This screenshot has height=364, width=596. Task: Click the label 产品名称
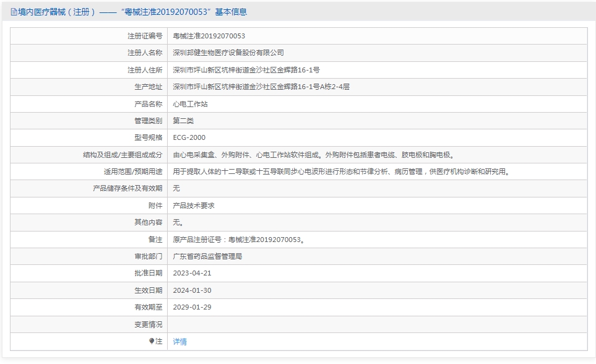pos(149,104)
